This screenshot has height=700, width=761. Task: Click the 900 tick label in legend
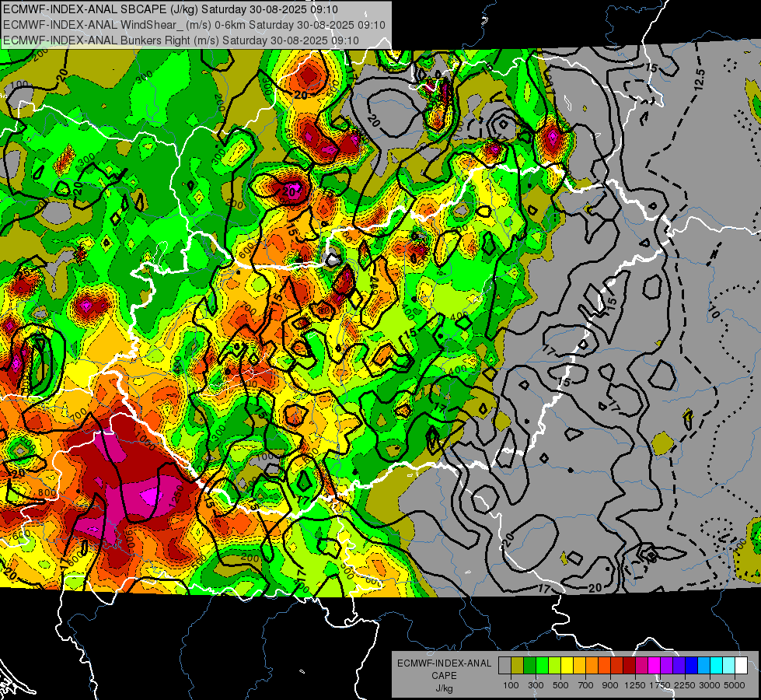[610, 685]
